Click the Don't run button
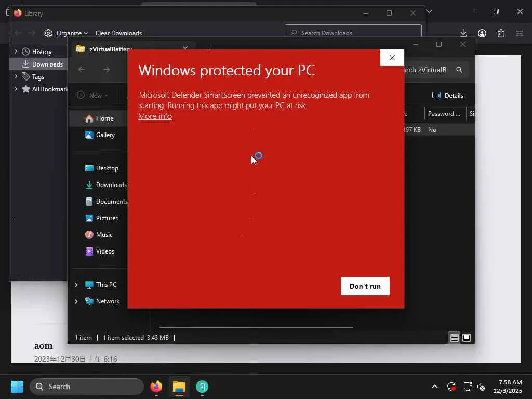This screenshot has height=399, width=532. tap(365, 286)
